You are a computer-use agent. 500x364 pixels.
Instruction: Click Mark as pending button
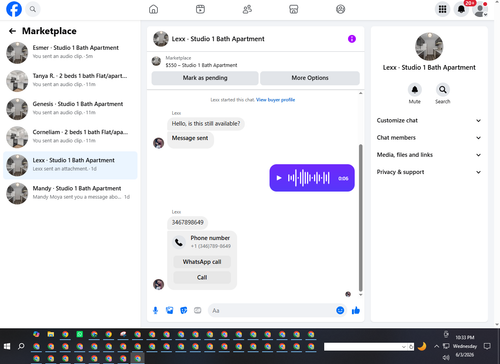tap(205, 78)
